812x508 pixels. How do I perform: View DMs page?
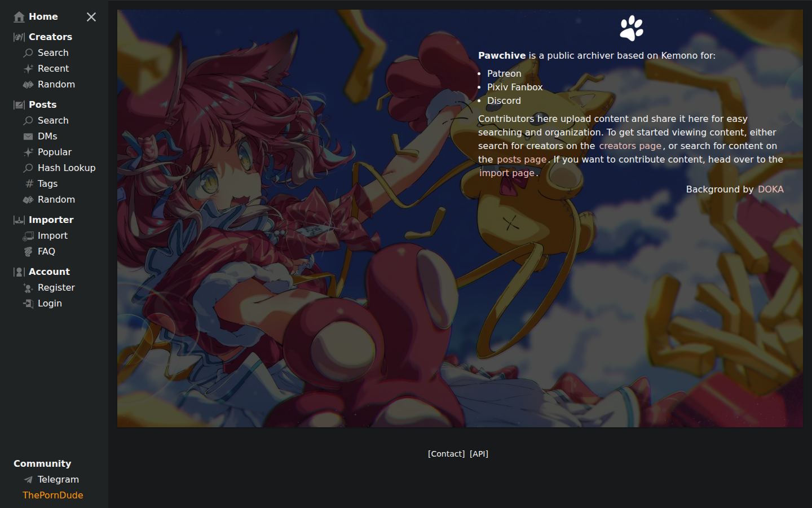(x=47, y=137)
